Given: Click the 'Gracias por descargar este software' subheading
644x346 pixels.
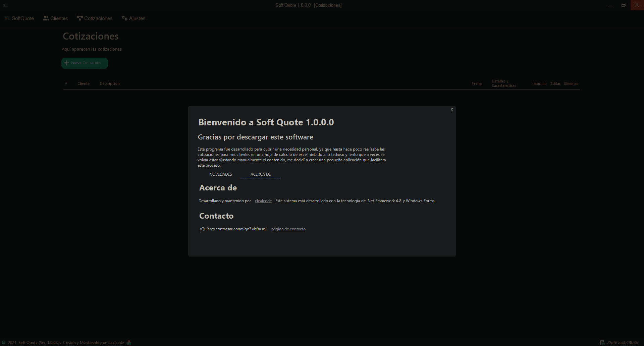Looking at the screenshot, I should 256,137.
